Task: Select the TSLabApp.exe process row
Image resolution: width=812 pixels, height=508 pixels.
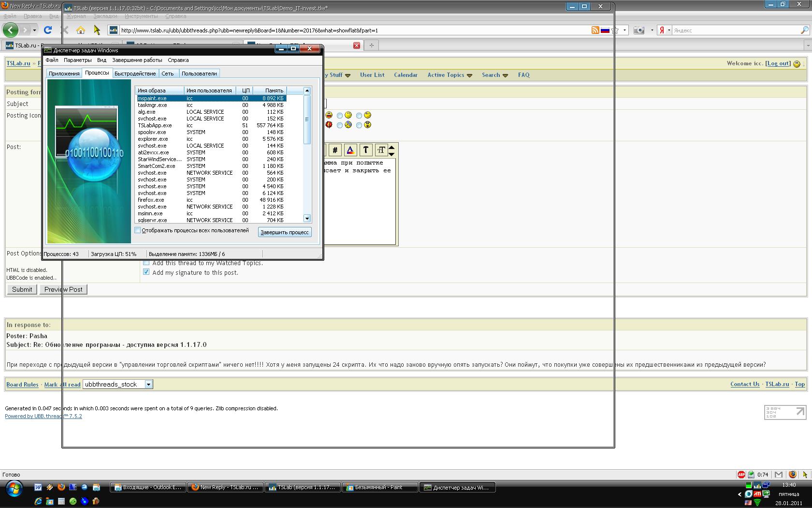Action: click(211, 125)
